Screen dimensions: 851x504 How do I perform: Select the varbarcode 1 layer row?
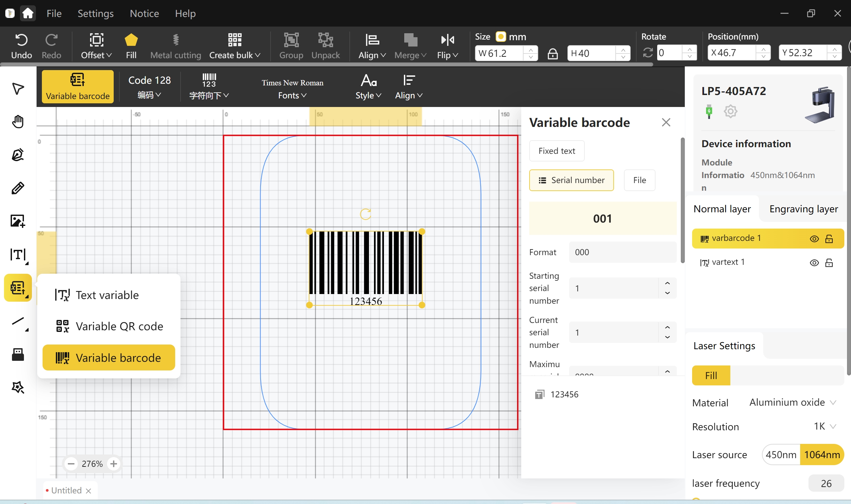[x=768, y=239]
